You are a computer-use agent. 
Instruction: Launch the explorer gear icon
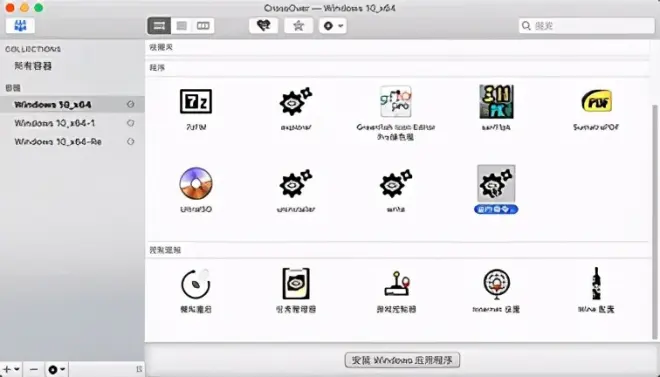296,101
